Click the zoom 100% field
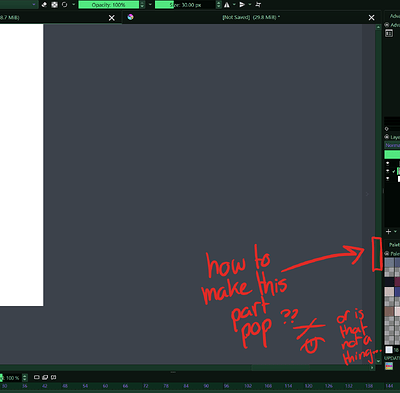Viewport: 400px width, 393px height. click(x=12, y=378)
